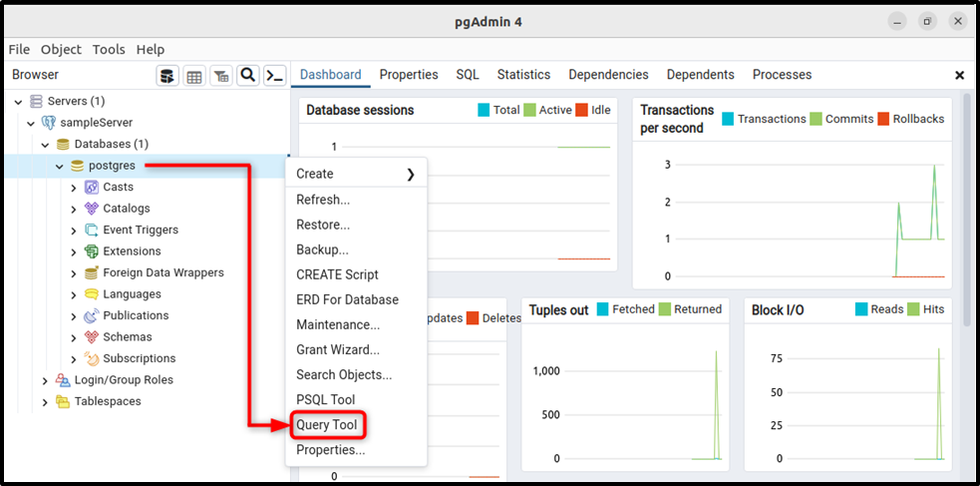Switch to the Statistics tab

point(523,75)
